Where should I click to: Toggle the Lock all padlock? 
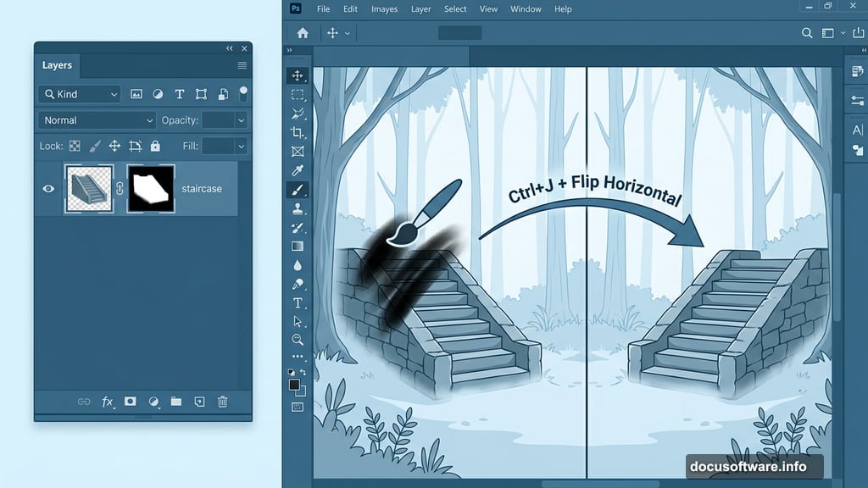tap(155, 146)
